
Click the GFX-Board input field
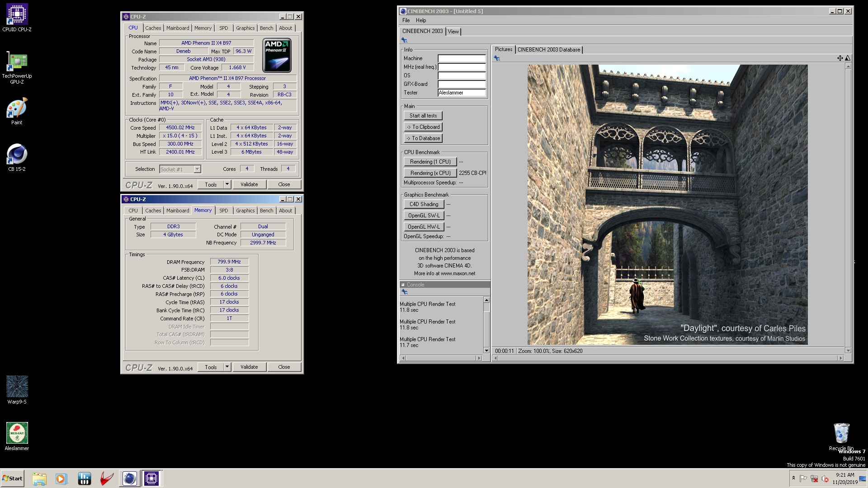462,84
